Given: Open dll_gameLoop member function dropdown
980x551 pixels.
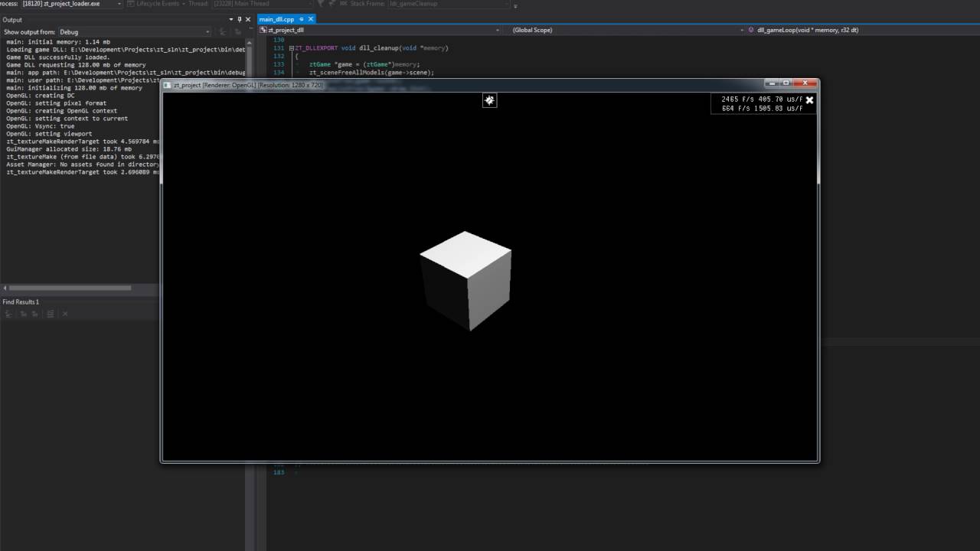Looking at the screenshot, I should [861, 30].
